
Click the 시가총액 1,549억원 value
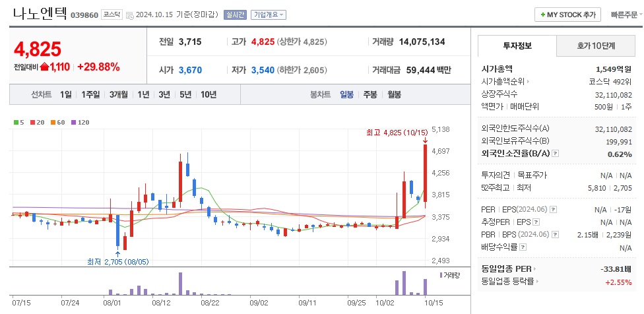614,69
